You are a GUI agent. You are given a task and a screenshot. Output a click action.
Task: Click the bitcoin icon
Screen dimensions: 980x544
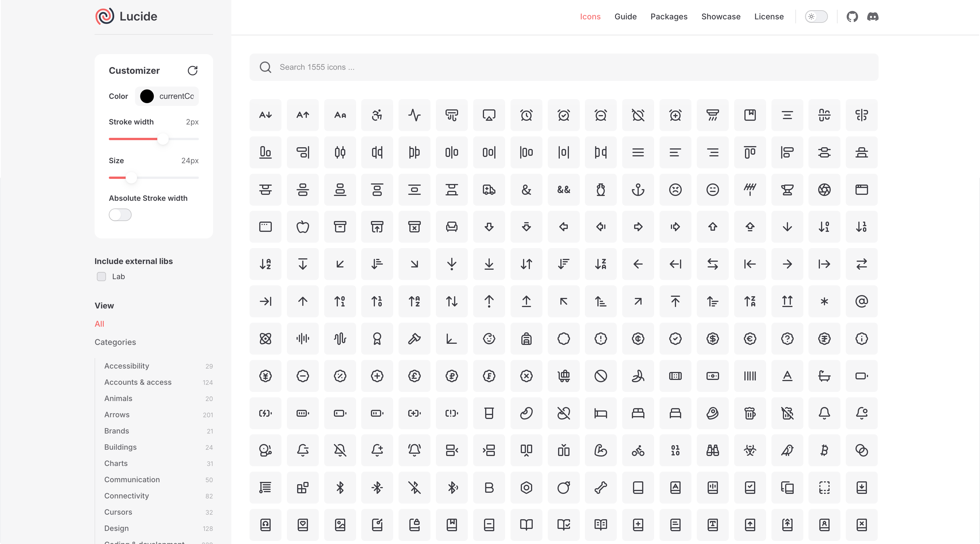(x=824, y=450)
